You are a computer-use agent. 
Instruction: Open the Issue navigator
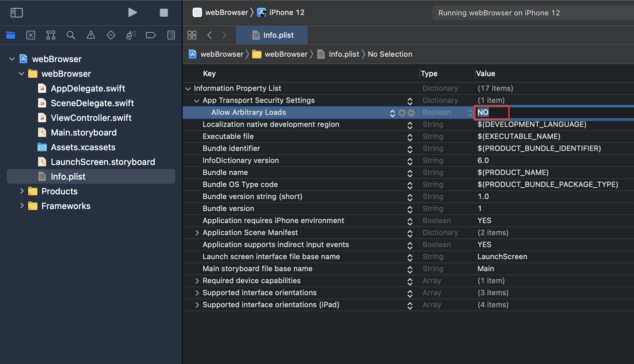[x=91, y=35]
